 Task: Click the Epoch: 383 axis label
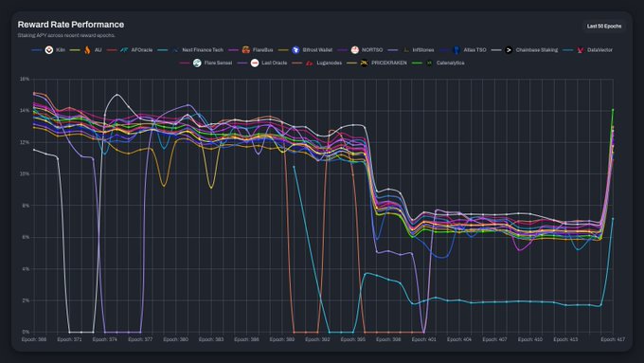(x=211, y=339)
